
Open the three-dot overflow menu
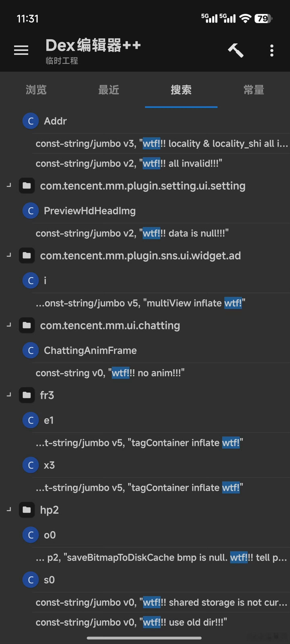[x=272, y=51]
